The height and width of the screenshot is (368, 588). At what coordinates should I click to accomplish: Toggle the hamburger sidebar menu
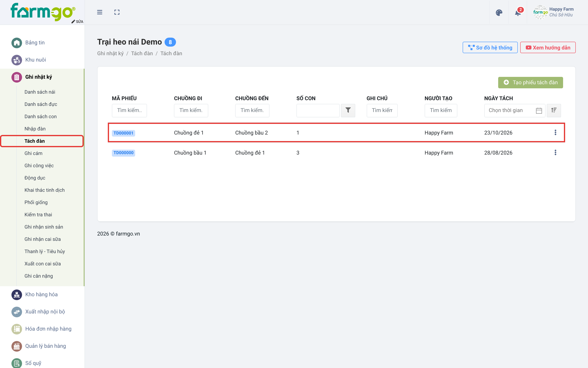(x=100, y=12)
